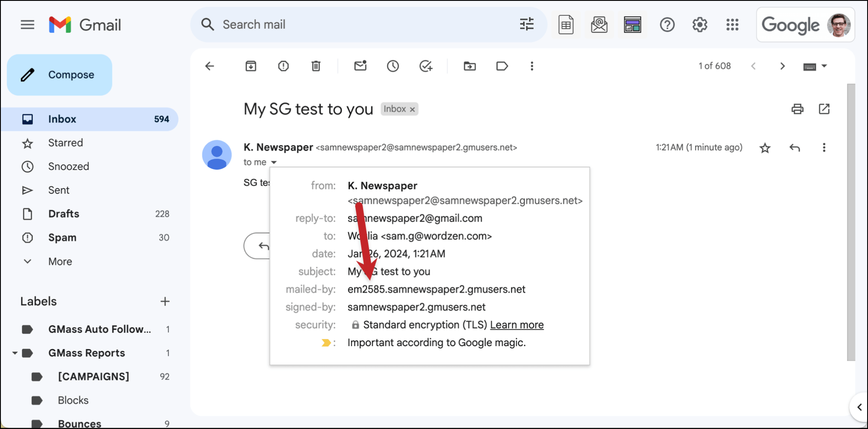Viewport: 868px width, 429px height.
Task: Show side panel with arrow
Action: coord(859,407)
